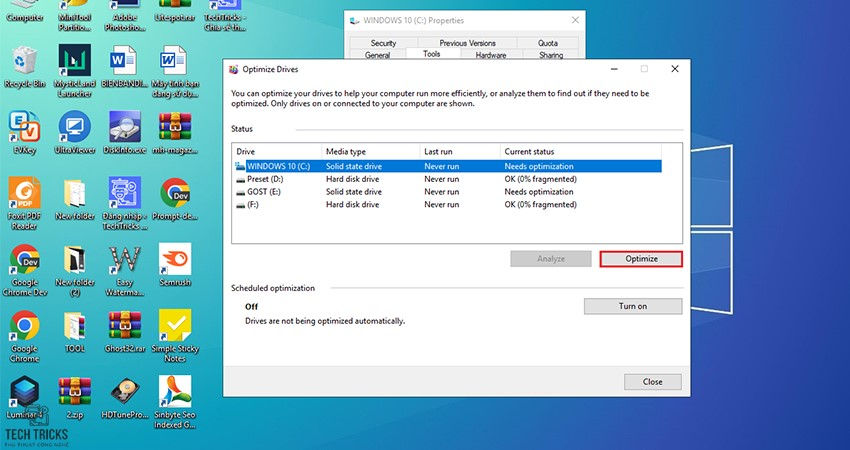Open the Foxit PDF Reader shortcut
The image size is (850, 450).
pyautogui.click(x=24, y=203)
